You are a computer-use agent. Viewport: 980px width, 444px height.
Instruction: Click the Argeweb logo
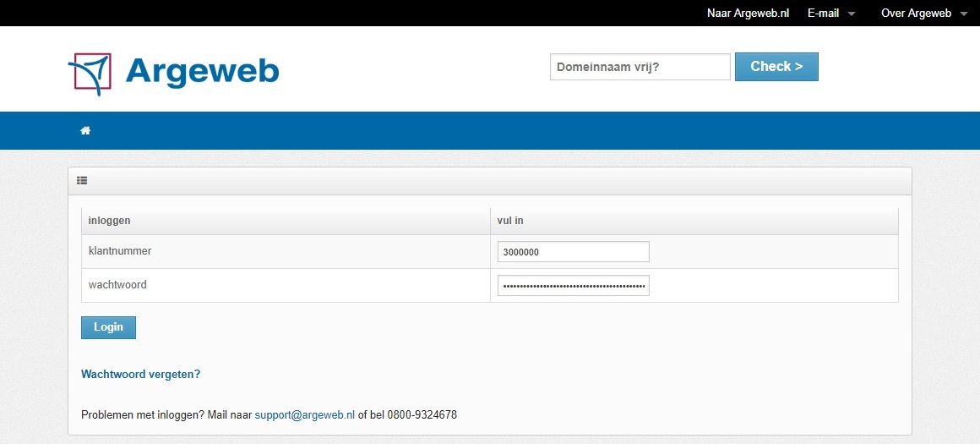pyautogui.click(x=173, y=74)
